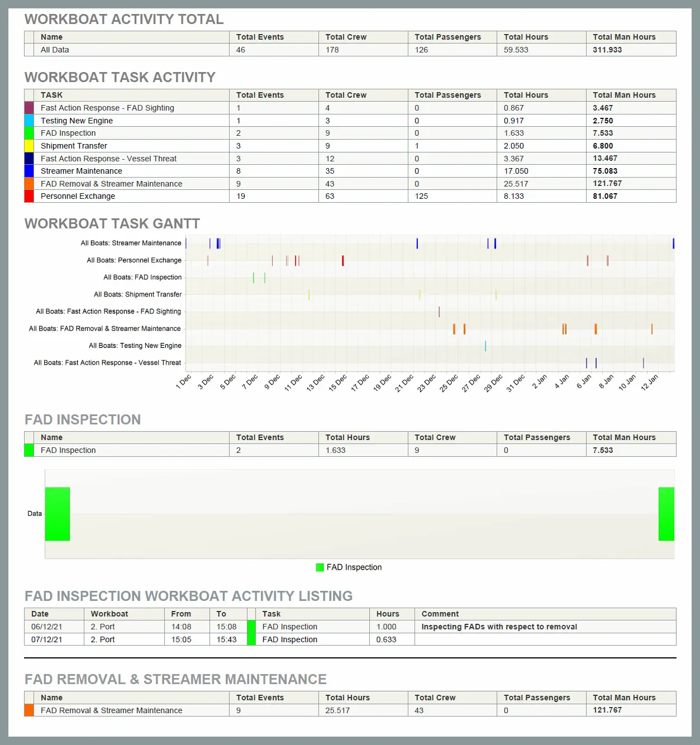Click the 25.517 hours value in the bottom FAD Removal table
Image resolution: width=700 pixels, height=745 pixels.
337,710
